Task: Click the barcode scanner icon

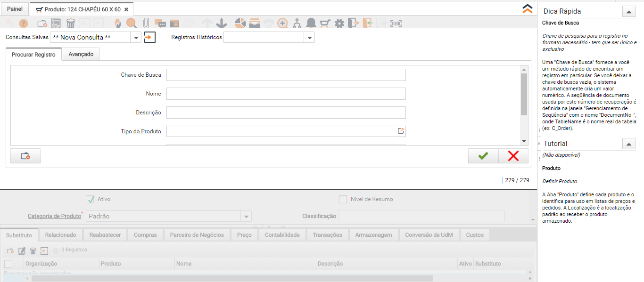Action: [396, 23]
